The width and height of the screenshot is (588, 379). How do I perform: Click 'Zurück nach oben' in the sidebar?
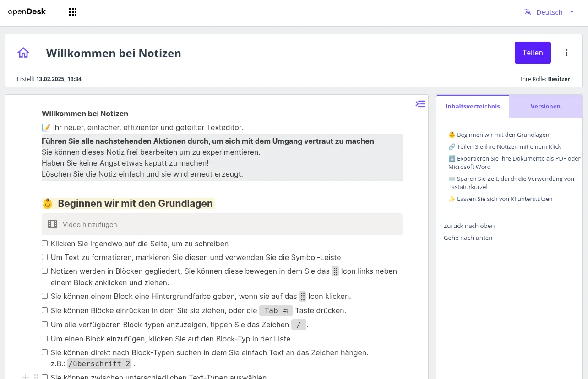(x=469, y=226)
